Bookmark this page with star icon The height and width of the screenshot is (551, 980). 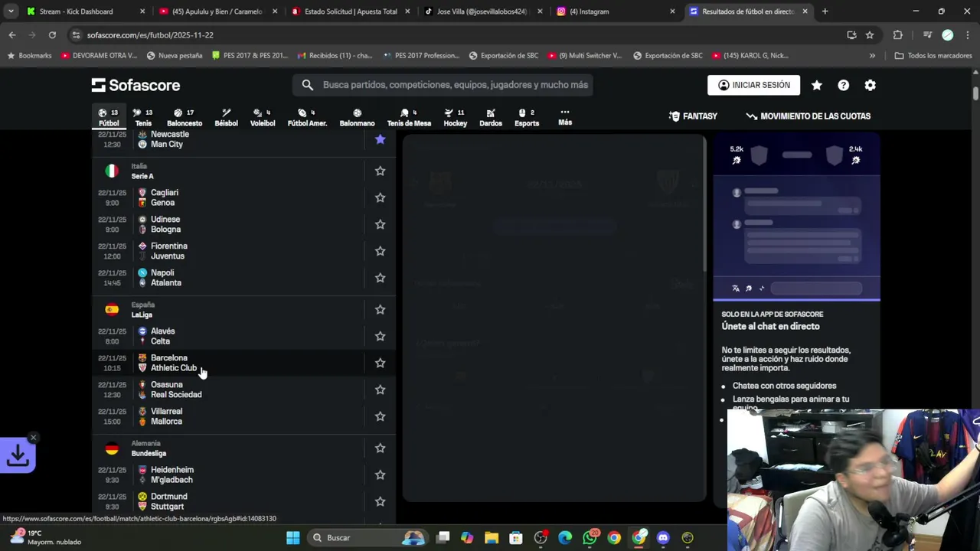870,35
